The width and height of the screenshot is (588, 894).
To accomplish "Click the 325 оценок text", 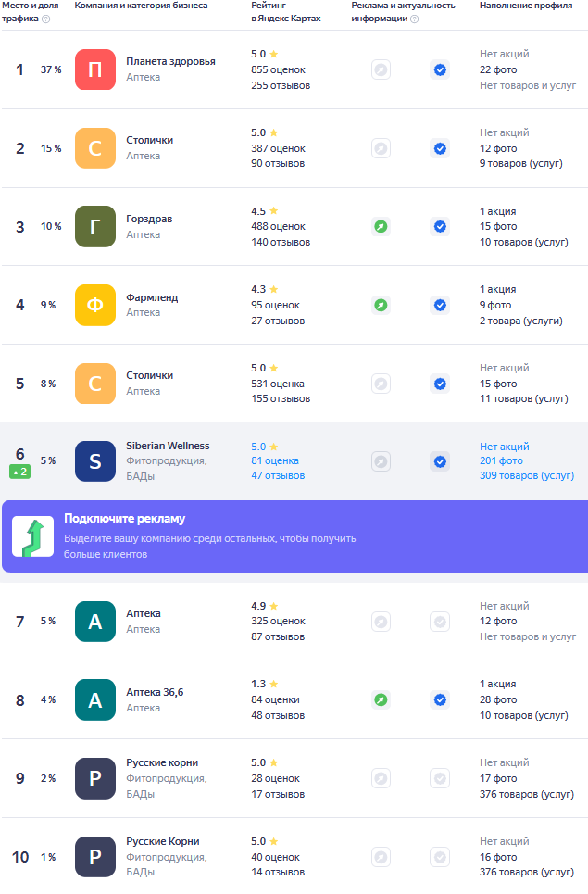I will tap(278, 621).
